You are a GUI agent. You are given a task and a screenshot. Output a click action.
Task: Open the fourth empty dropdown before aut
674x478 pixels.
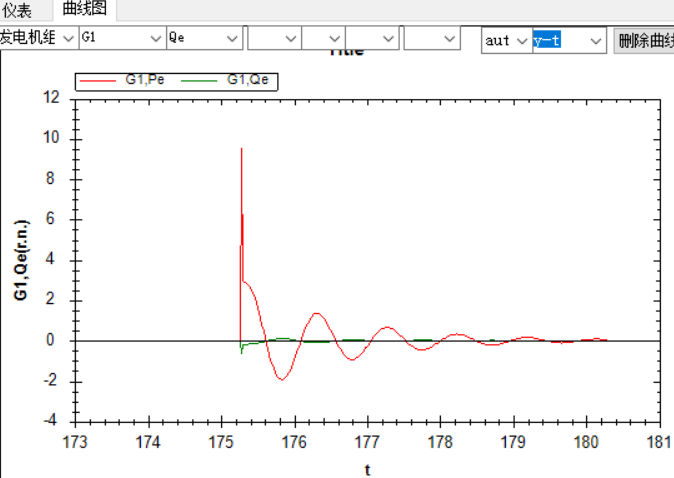[432, 39]
